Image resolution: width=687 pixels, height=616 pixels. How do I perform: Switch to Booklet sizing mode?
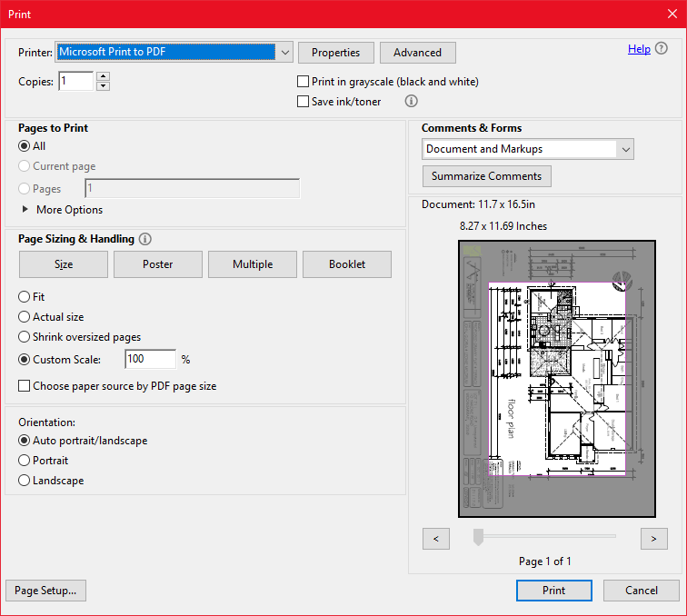pos(347,264)
